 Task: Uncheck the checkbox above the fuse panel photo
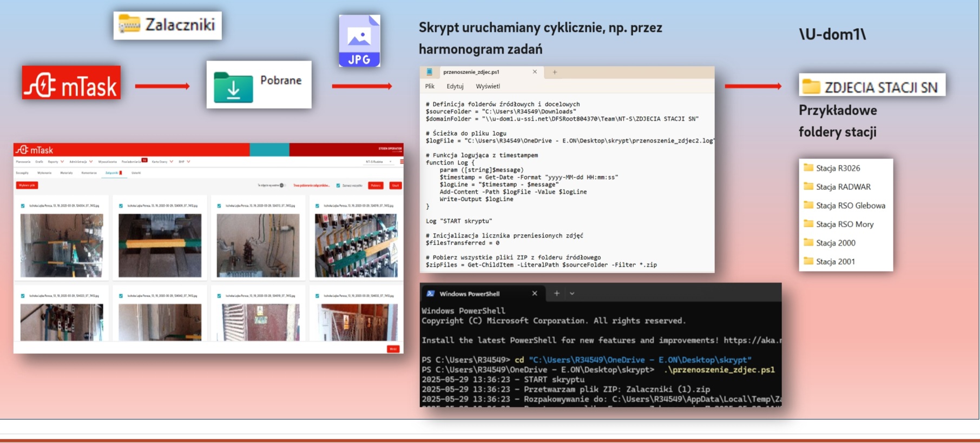317,206
